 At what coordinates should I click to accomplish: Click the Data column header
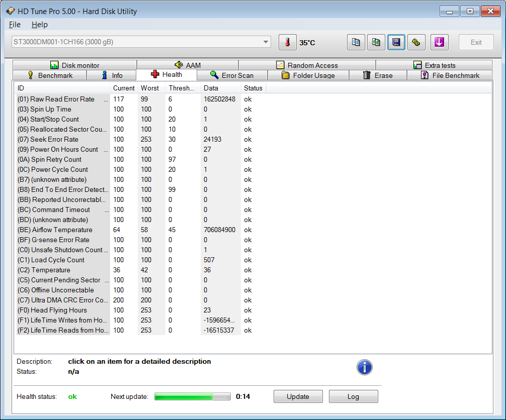coord(220,88)
